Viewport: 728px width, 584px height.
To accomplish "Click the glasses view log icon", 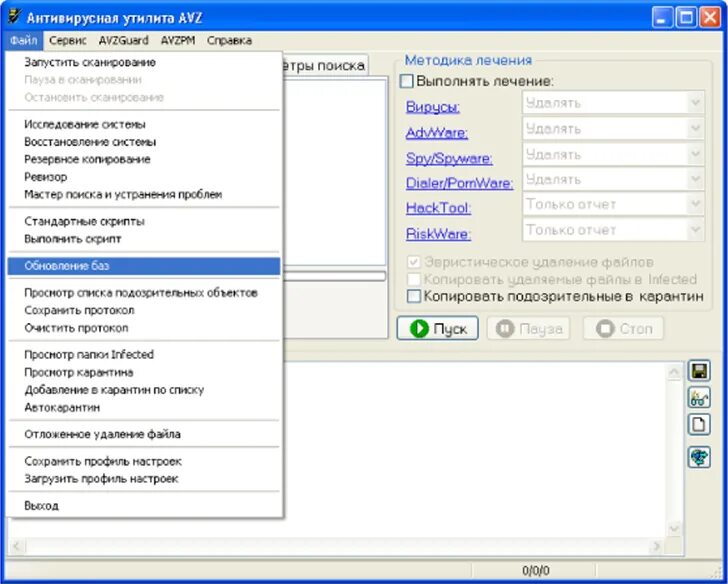I will 699,398.
